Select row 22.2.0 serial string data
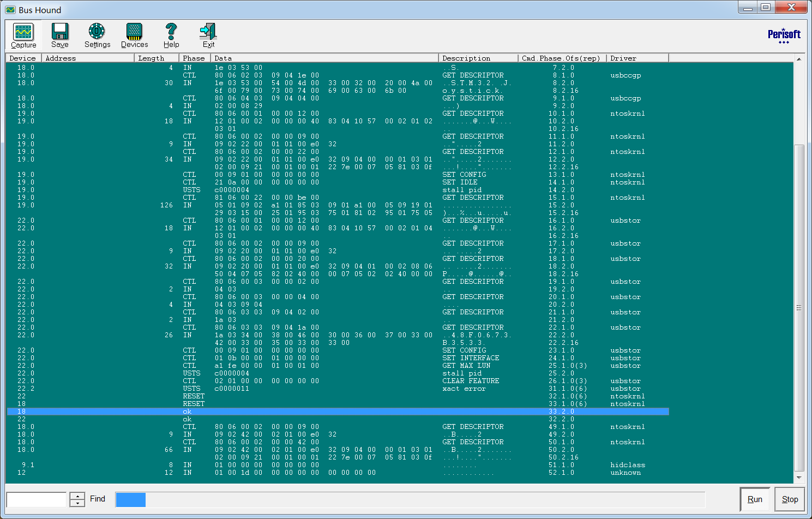The width and height of the screenshot is (812, 519). pos(323,335)
